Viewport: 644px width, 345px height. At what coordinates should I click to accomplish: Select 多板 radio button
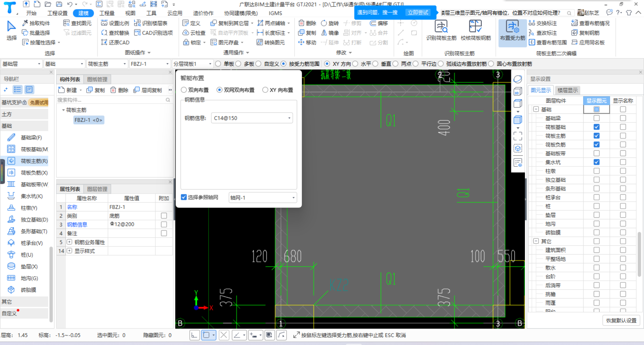238,64
